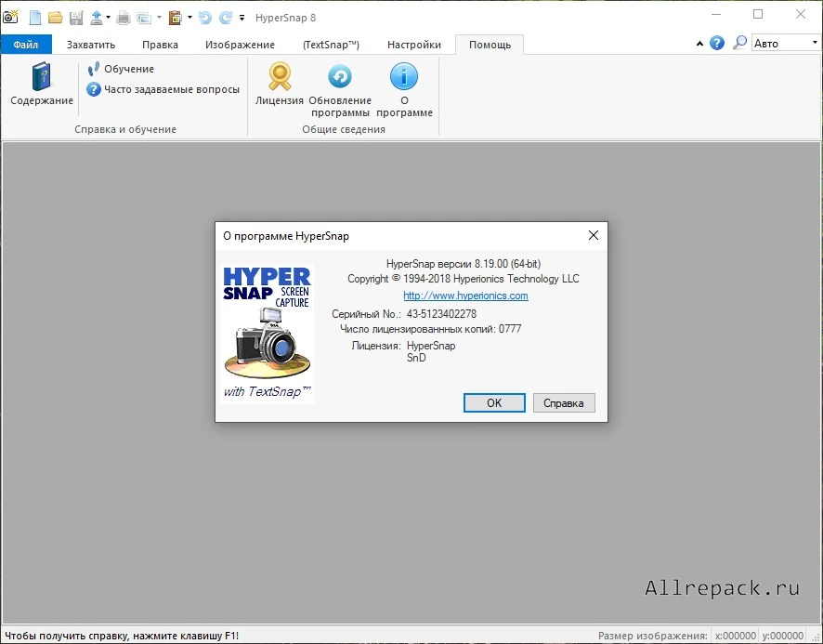Click the HyperSnap версии 8.19.00 text
The height and width of the screenshot is (644, 823).
click(464, 264)
